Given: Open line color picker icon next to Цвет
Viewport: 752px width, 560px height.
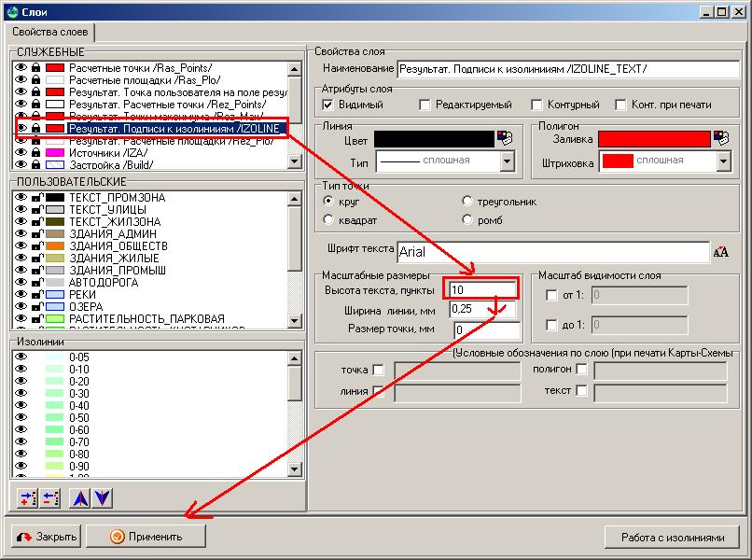Looking at the screenshot, I should pyautogui.click(x=507, y=138).
